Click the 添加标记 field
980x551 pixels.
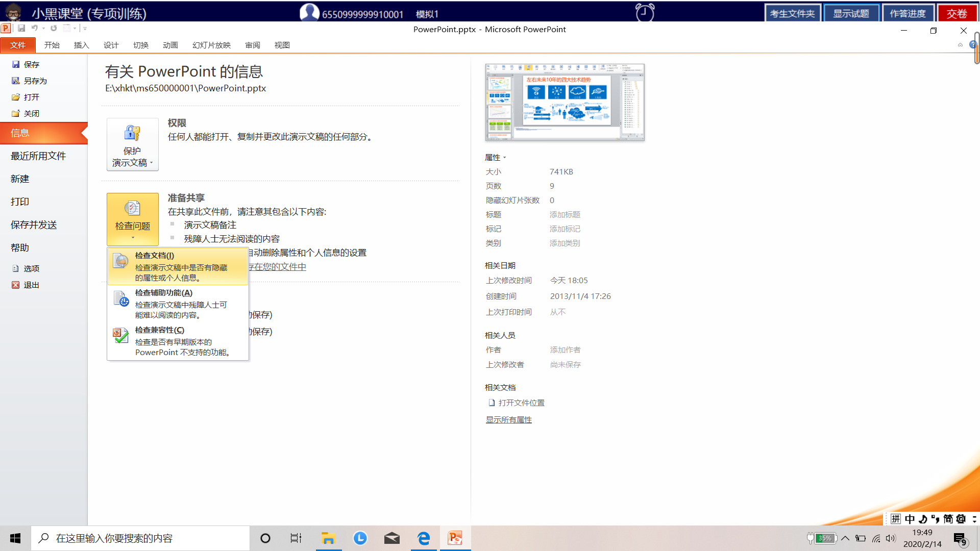(x=565, y=229)
